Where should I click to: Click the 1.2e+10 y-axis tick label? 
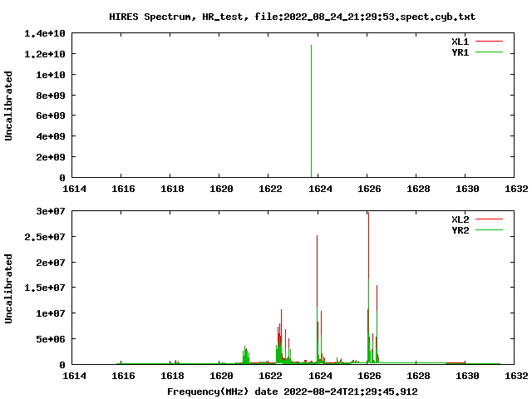click(44, 54)
